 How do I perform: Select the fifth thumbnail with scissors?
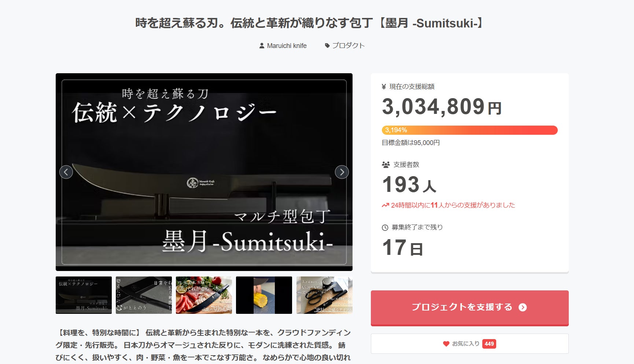324,295
